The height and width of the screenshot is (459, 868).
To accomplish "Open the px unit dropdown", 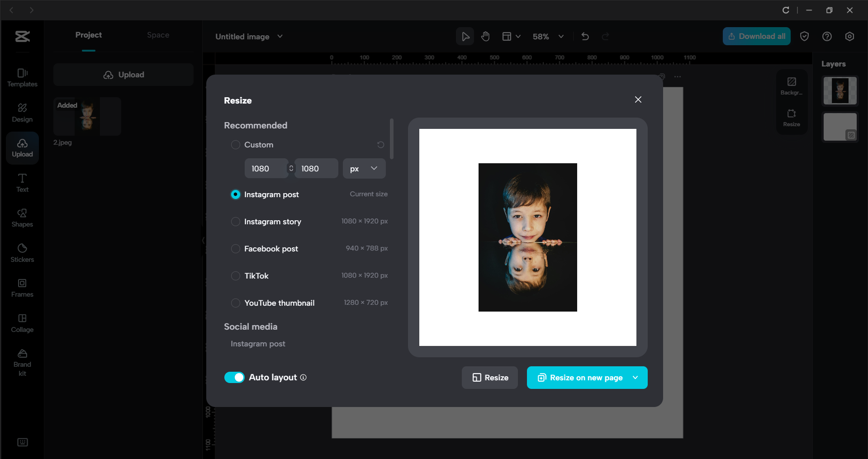I will point(364,168).
